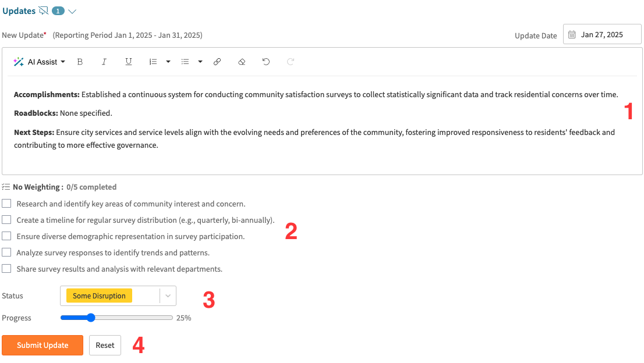Insert a link in the update text

[x=217, y=62]
